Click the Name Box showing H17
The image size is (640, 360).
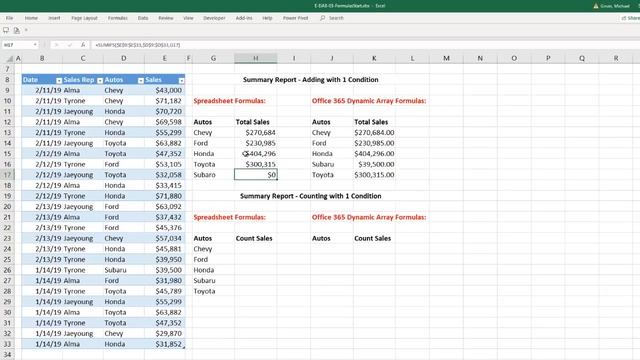[x=16, y=45]
